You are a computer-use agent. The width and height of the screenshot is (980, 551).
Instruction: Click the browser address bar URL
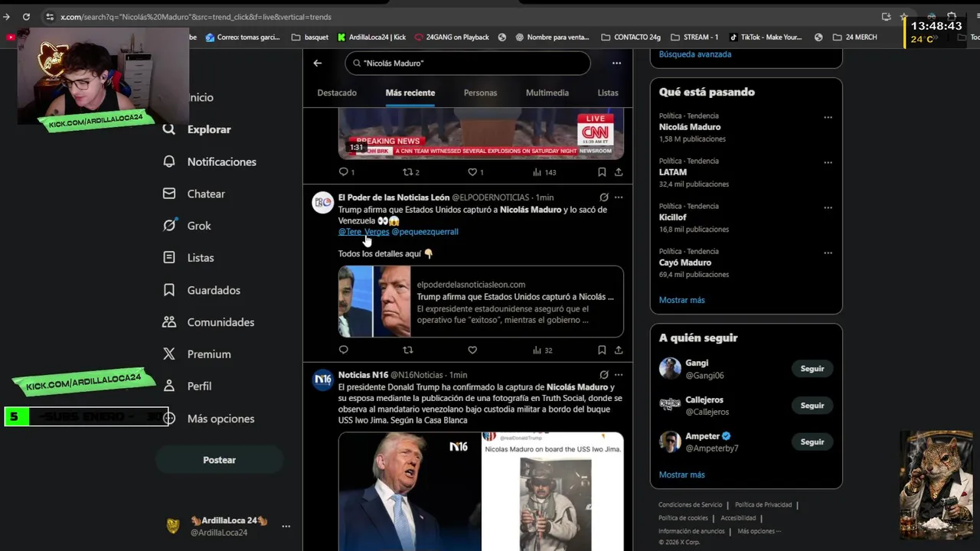(x=196, y=17)
